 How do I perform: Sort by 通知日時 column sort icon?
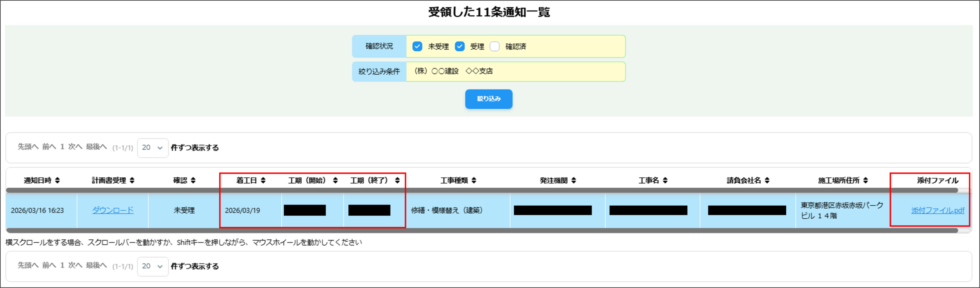[57, 180]
